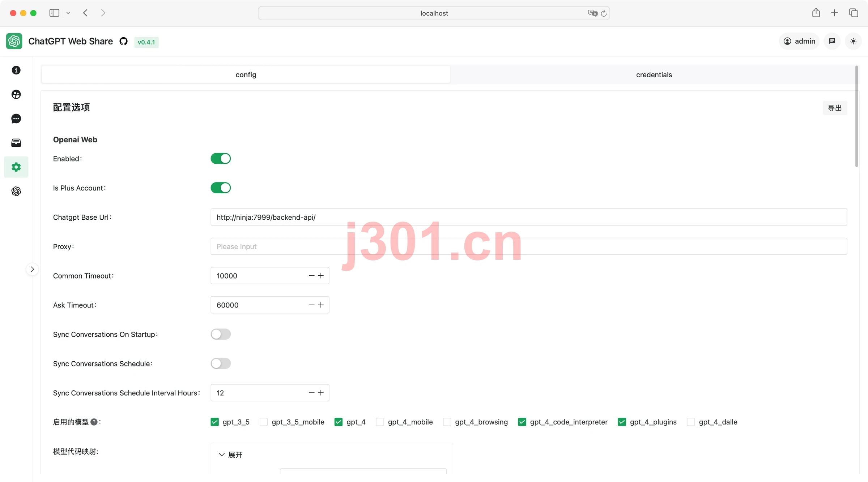Open the Safari sidebar dropdown chevron
Screen dimensions: 868x482
68,13
